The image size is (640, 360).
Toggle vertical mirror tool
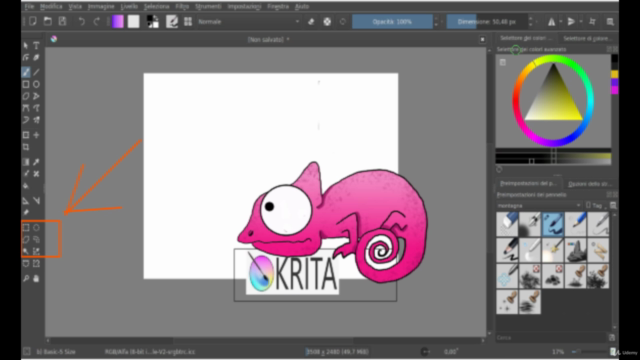[x=571, y=22]
